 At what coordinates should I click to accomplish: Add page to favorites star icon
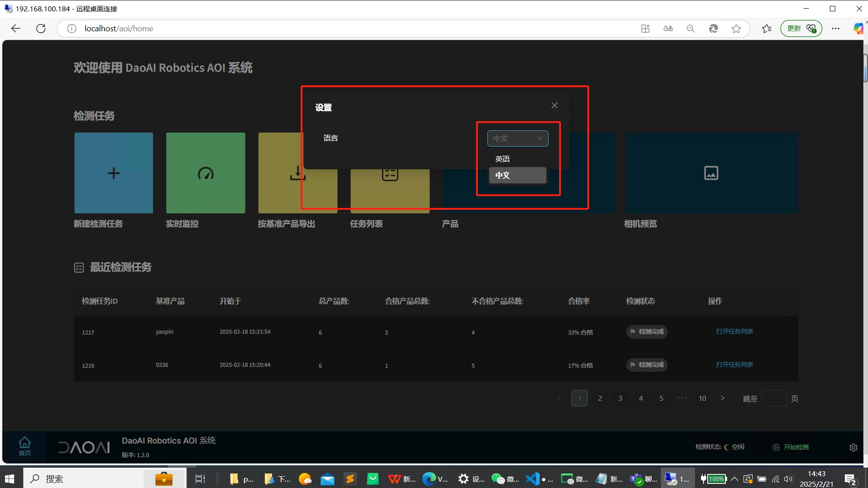point(736,29)
